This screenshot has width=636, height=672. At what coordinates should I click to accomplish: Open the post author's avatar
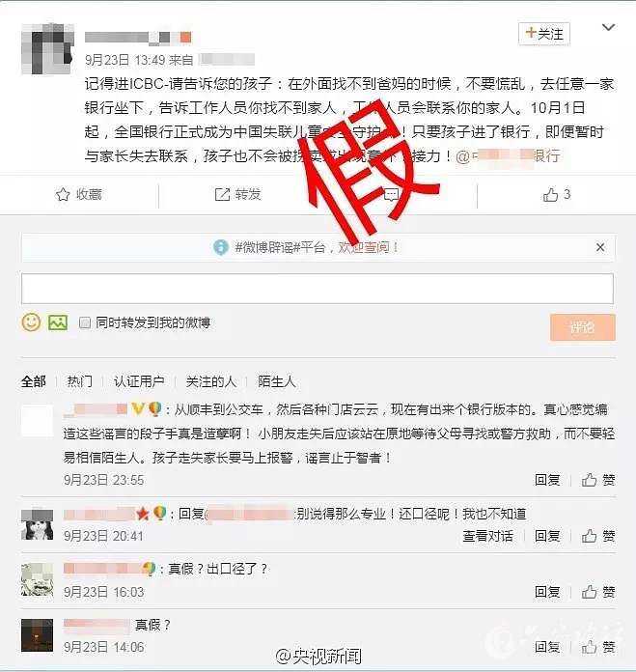coord(47,49)
